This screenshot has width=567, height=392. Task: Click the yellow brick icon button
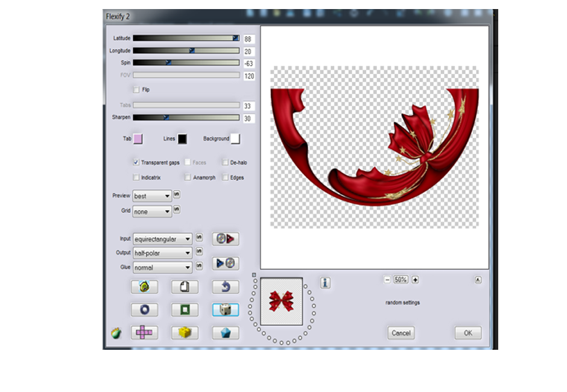coord(185,332)
